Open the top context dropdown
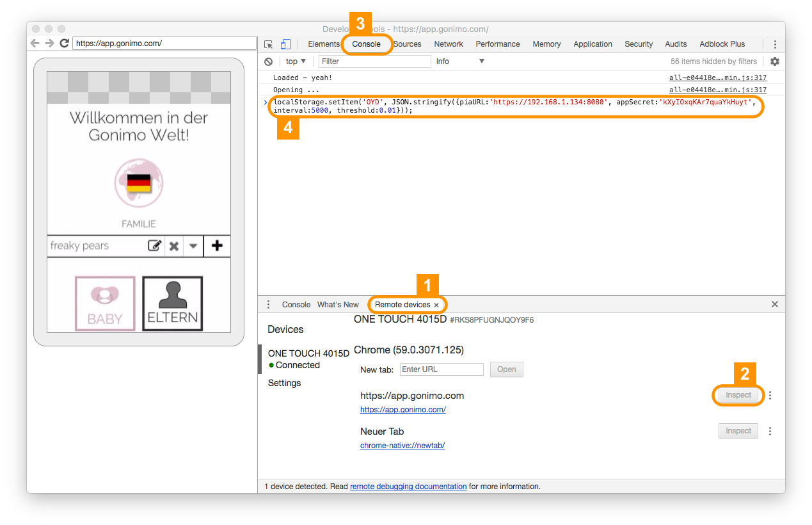Screen dimensions: 812x525 [x=296, y=61]
